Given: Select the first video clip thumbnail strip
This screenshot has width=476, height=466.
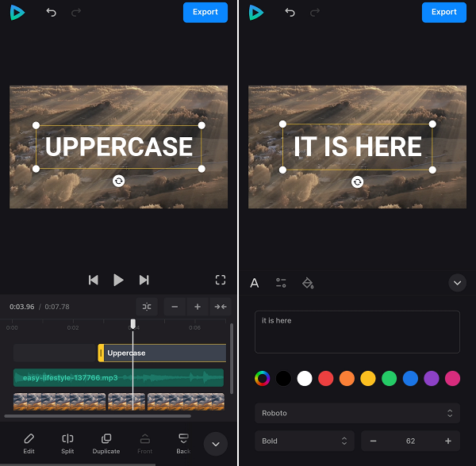Looking at the screenshot, I should tap(59, 402).
